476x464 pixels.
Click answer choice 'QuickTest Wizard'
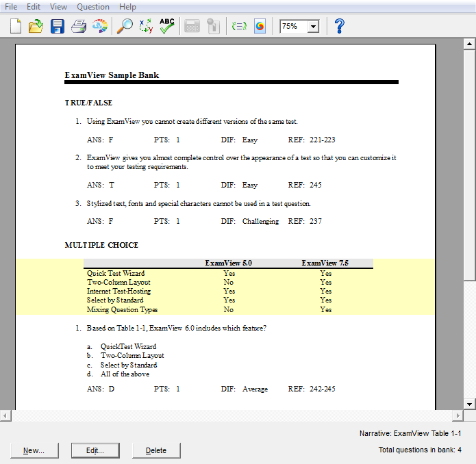128,347
